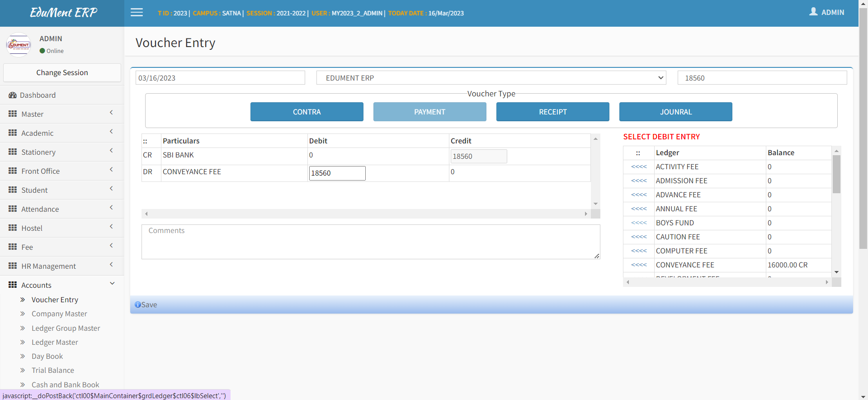Viewport: 868px width, 400px height.
Task: Click the debit amount field for CONVEYANCE FEE
Action: click(x=337, y=173)
